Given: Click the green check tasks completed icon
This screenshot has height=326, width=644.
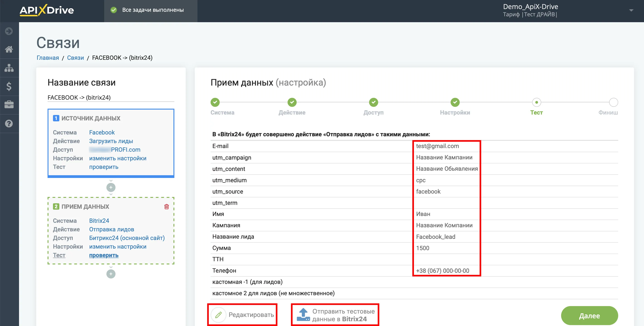Looking at the screenshot, I should point(114,10).
